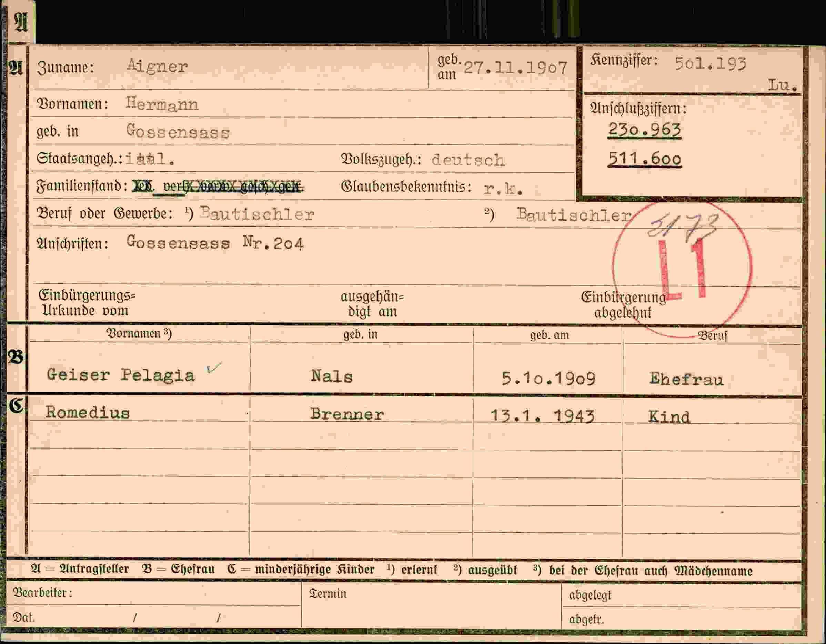Select Kennziffer value "501.193"

coord(711,64)
